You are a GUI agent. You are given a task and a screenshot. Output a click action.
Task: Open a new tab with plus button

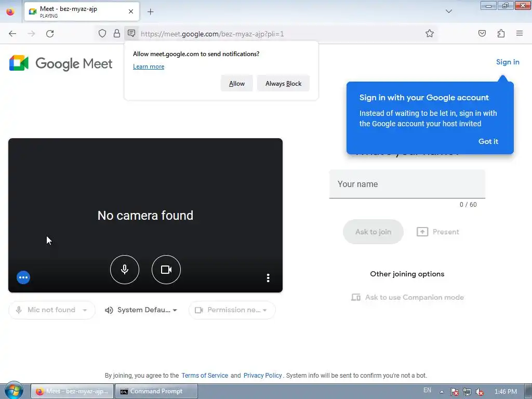tap(150, 12)
